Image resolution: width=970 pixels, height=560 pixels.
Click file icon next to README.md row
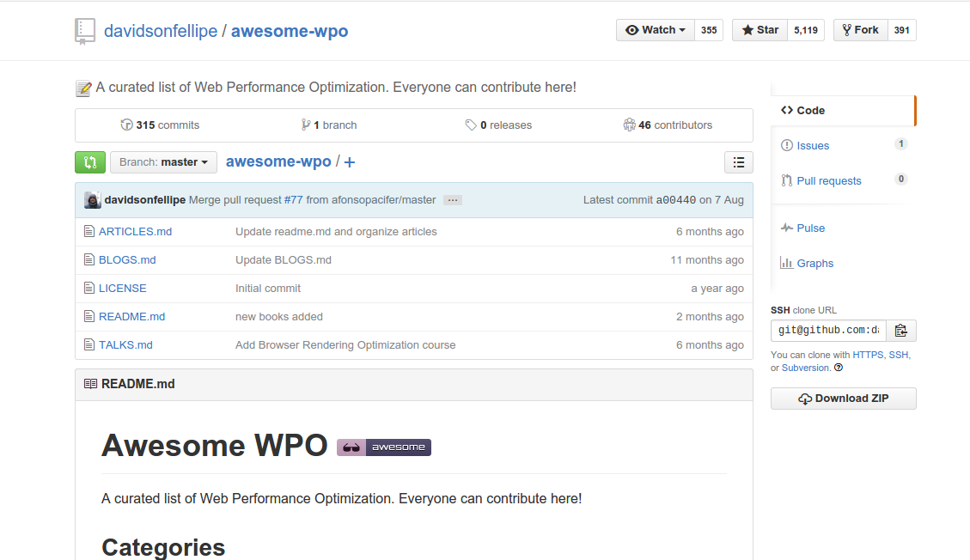[89, 316]
